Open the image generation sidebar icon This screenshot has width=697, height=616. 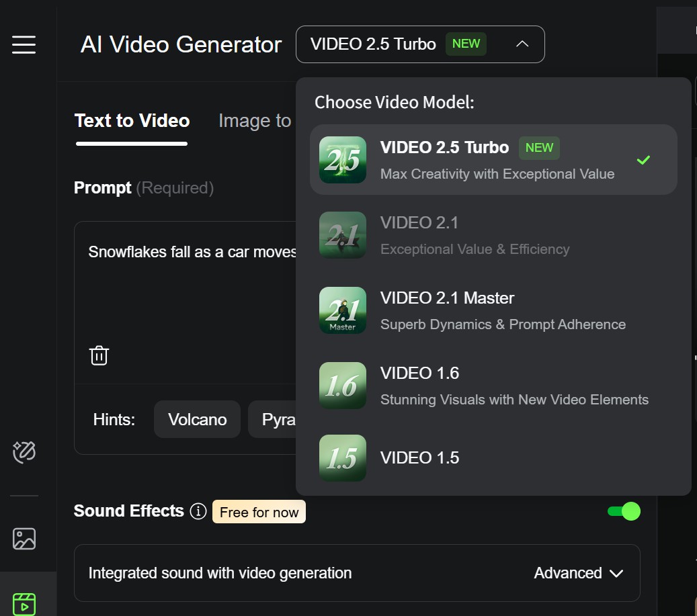(x=24, y=538)
